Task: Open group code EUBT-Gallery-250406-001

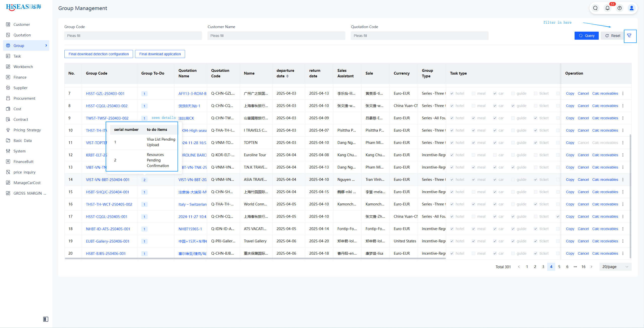Action: pyautogui.click(x=108, y=241)
